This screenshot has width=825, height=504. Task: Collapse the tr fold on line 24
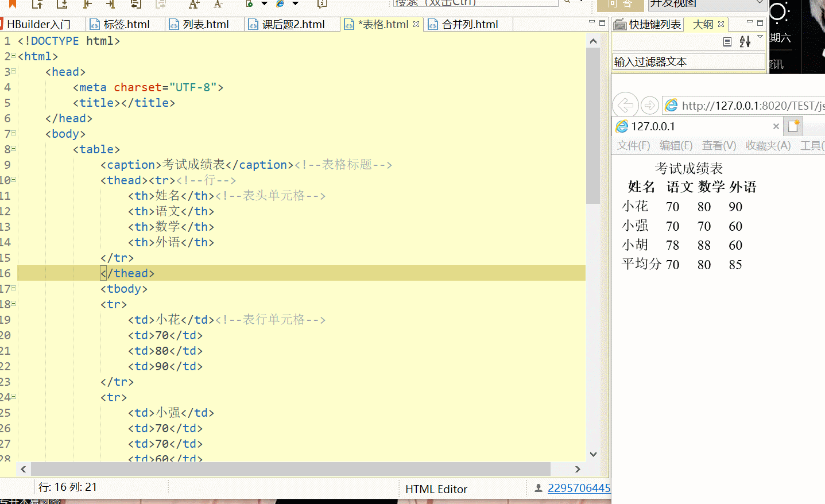(13, 397)
